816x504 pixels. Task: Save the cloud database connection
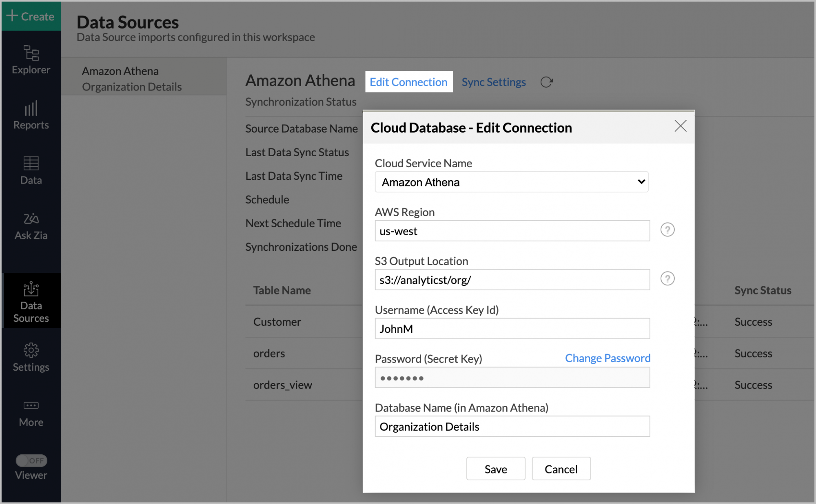click(x=495, y=469)
